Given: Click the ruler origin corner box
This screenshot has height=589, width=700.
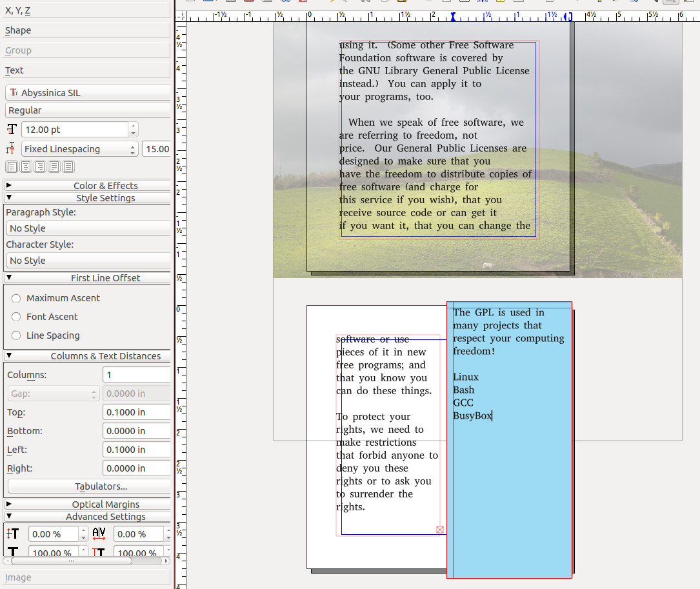Looking at the screenshot, I should pos(181,15).
